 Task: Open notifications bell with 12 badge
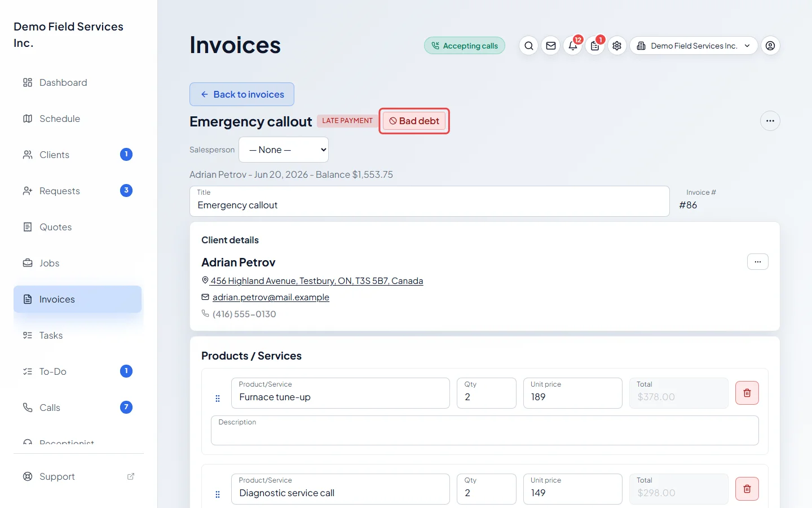click(573, 46)
